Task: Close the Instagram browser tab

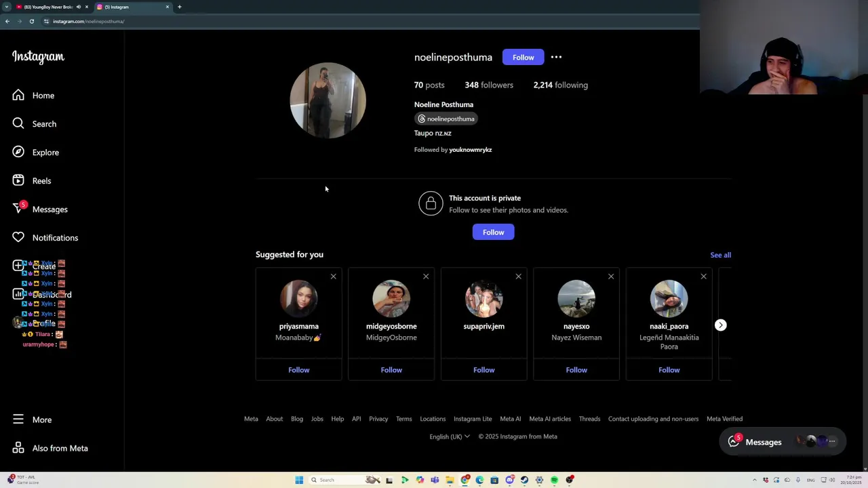Action: point(167,7)
